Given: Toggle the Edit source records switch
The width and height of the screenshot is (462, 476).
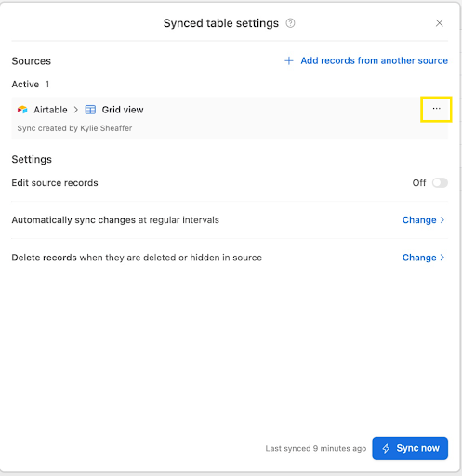Looking at the screenshot, I should point(440,183).
